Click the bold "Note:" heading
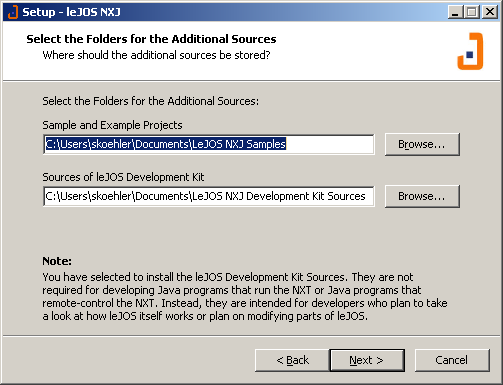 click(x=57, y=261)
